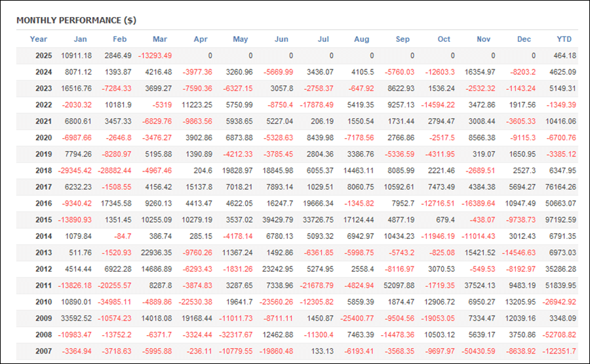Click 2015 June value 39429.79

point(278,220)
